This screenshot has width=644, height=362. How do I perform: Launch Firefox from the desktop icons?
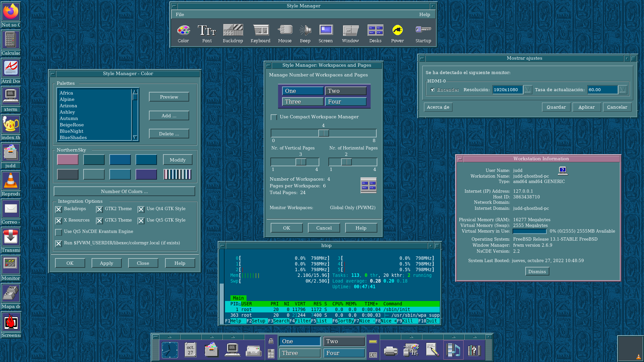click(11, 12)
